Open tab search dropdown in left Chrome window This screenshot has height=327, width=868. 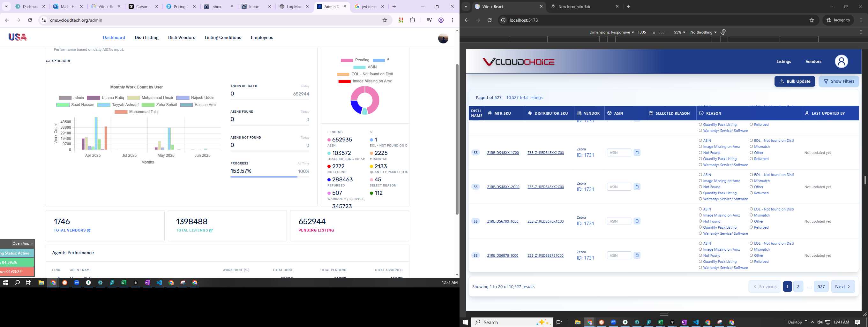6,6
